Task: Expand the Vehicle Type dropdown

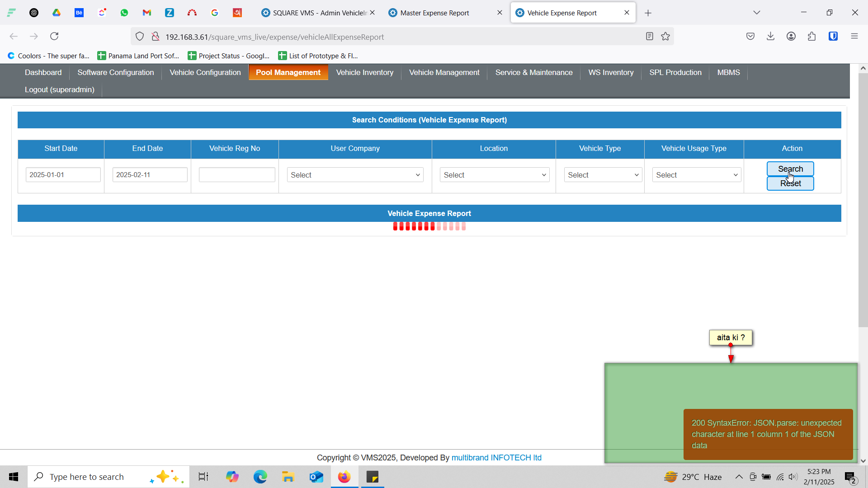Action: 603,175
